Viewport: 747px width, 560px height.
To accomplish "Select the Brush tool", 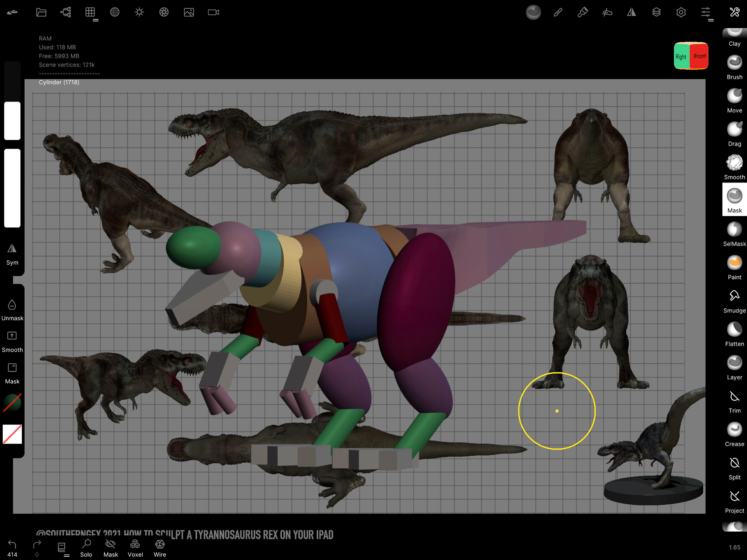I will (735, 68).
